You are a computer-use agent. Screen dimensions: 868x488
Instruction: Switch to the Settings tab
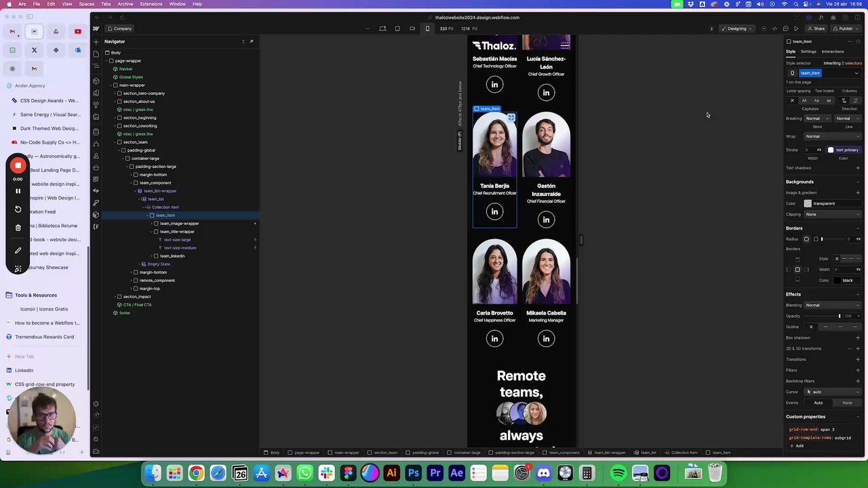[808, 52]
